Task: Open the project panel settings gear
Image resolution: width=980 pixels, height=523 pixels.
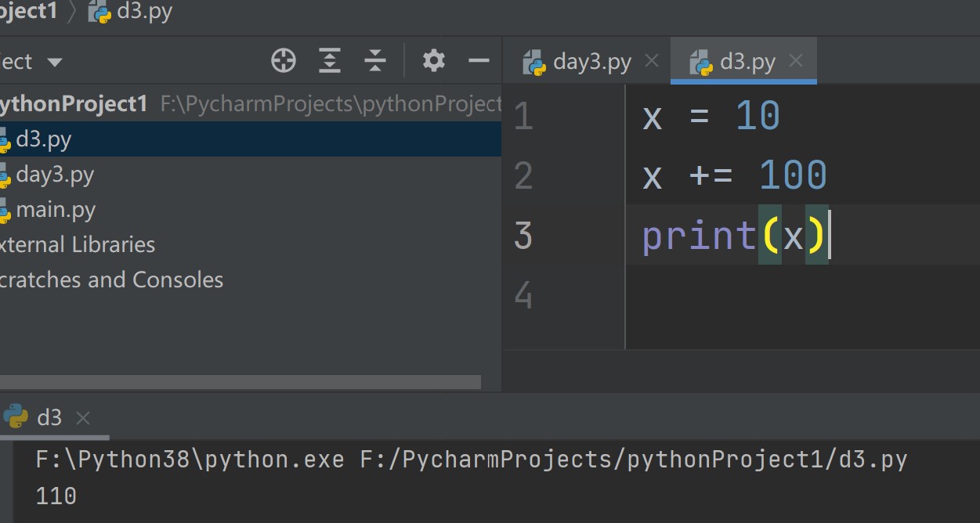Action: pyautogui.click(x=433, y=60)
